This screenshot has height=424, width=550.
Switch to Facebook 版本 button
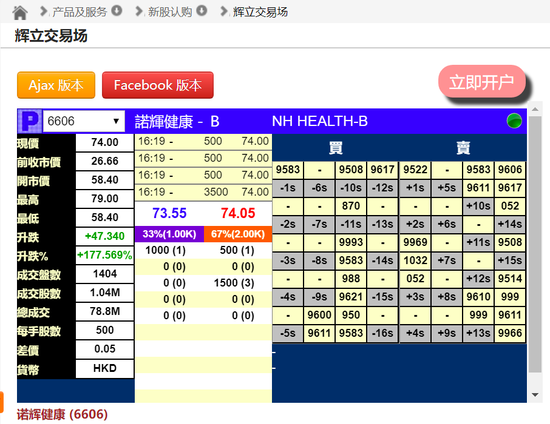(158, 85)
